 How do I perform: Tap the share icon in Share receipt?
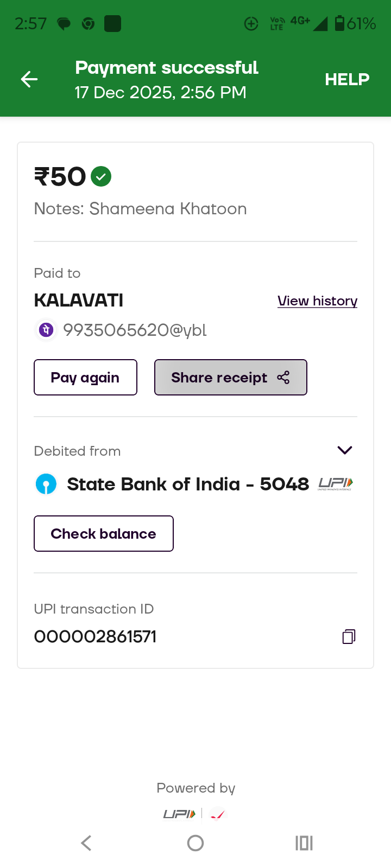click(x=283, y=378)
